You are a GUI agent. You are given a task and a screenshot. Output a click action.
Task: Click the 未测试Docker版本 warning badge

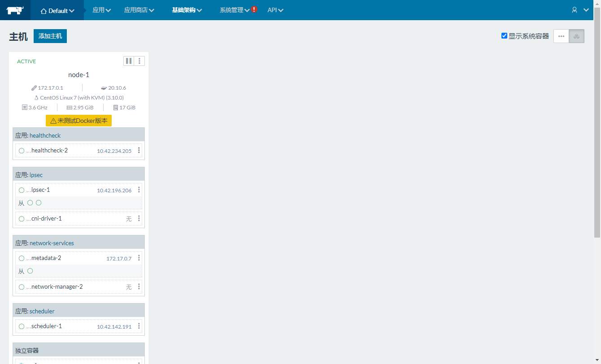(78, 121)
